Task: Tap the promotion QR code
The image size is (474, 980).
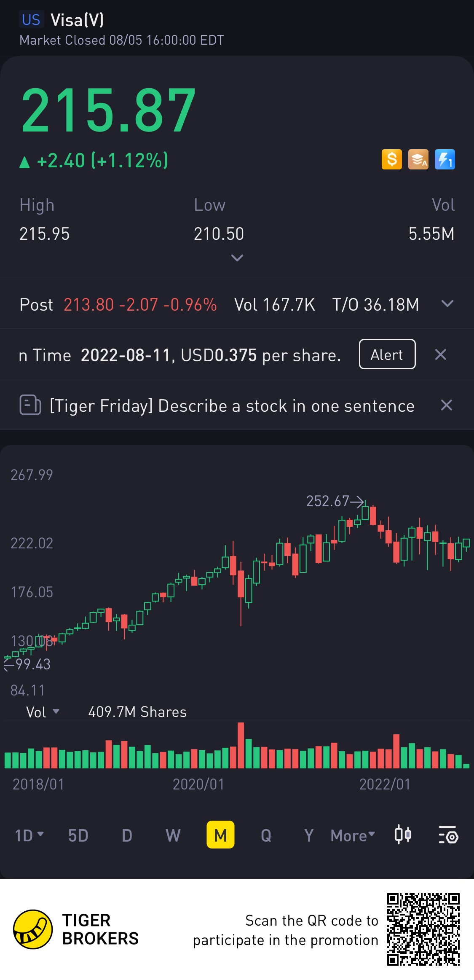Action: tap(423, 929)
